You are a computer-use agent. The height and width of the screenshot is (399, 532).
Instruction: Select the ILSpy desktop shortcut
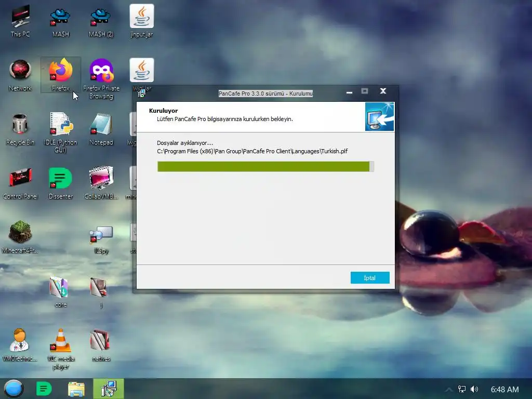[x=101, y=240]
